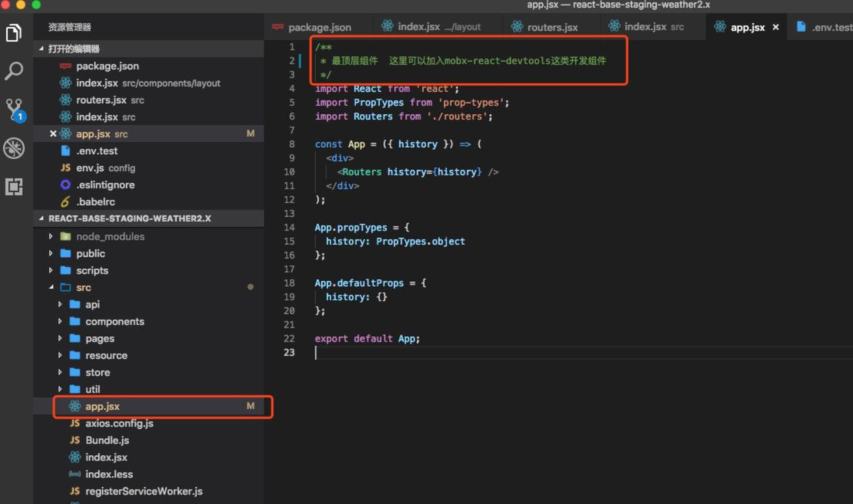The width and height of the screenshot is (853, 504).
Task: Open index.jsx in src file tree
Action: tap(149, 457)
